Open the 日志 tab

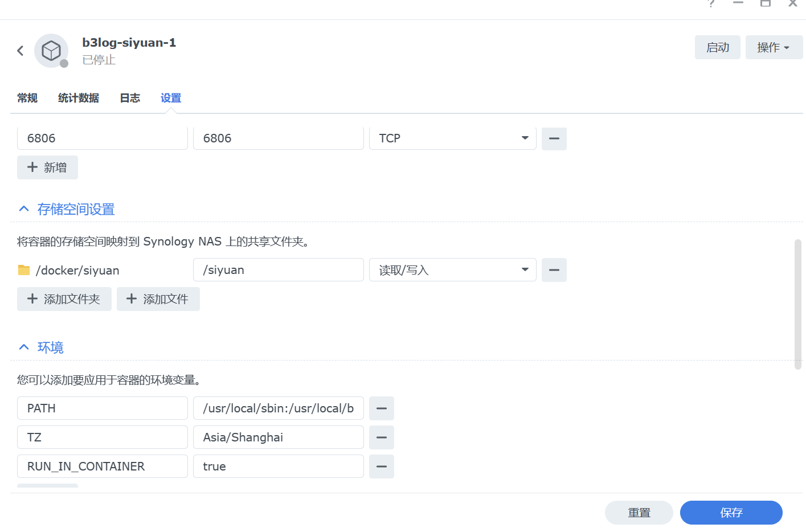click(x=130, y=98)
